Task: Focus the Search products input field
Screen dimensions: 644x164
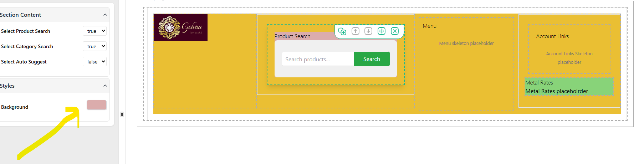Action: point(318,59)
